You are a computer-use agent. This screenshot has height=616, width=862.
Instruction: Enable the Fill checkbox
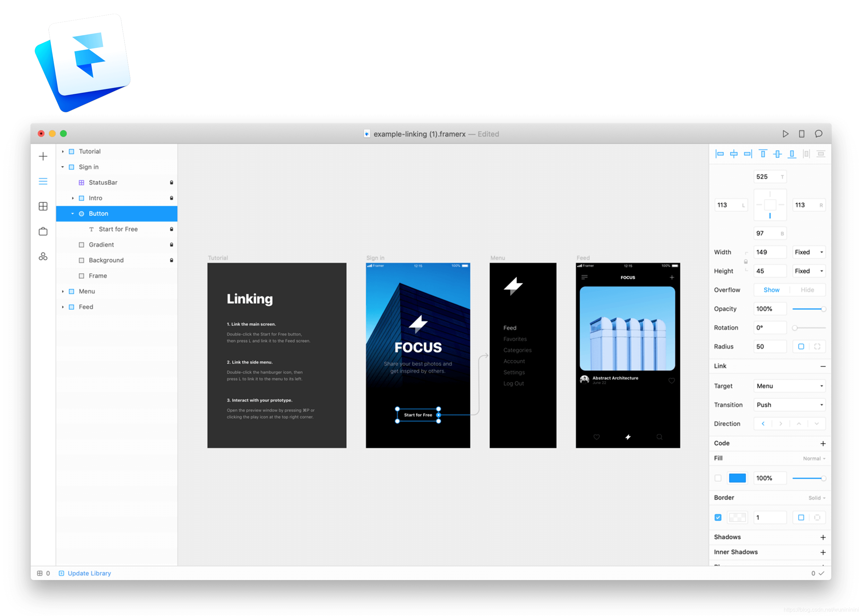(717, 478)
